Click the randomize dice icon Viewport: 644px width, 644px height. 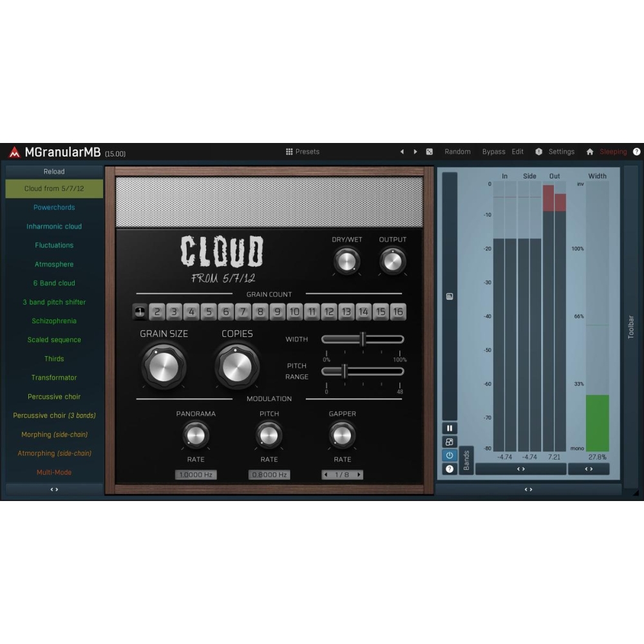click(x=429, y=151)
